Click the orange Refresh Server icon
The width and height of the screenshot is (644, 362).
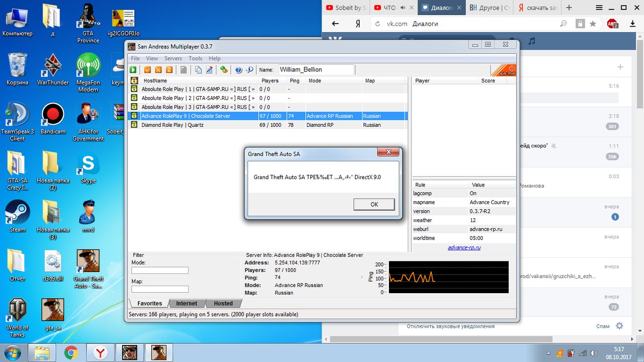[x=169, y=70]
